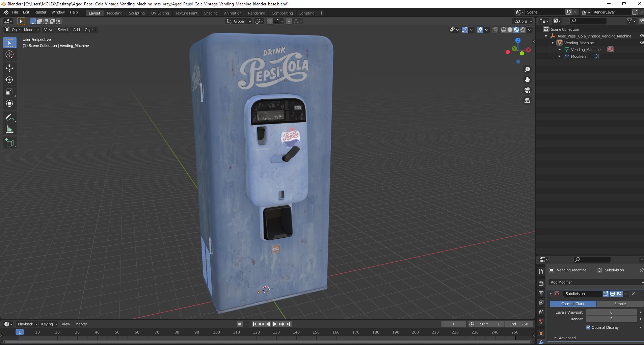Switch to rendered viewport shading
The image size is (644, 345).
[523, 30]
